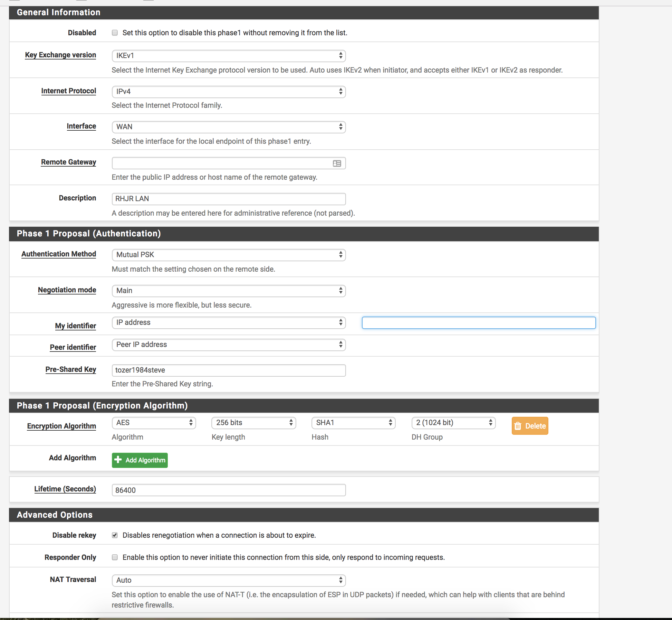Tick the Disabled phase1 checkbox
Viewport: 672px width, 620px height.
(115, 33)
